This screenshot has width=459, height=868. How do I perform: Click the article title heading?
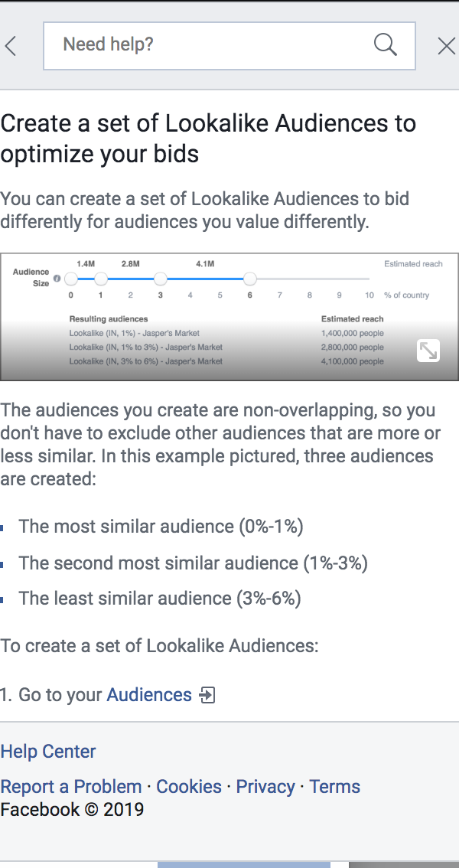coord(208,139)
